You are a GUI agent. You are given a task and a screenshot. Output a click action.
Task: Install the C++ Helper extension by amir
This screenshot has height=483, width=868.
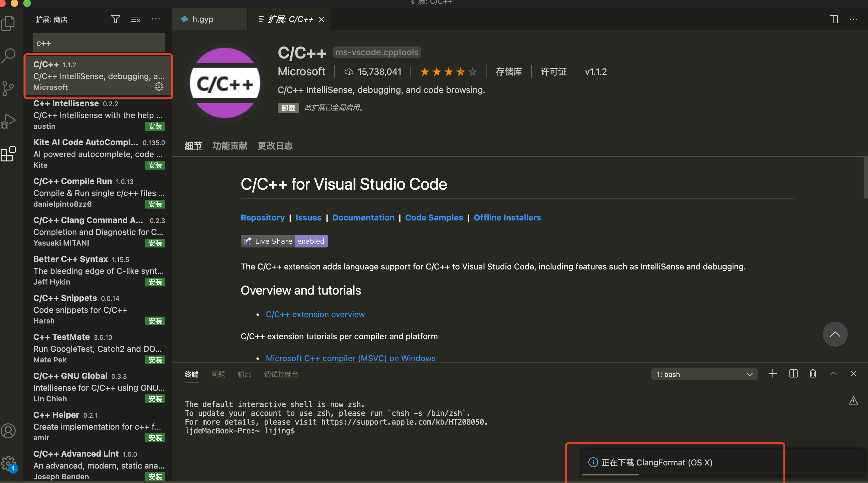click(x=155, y=438)
